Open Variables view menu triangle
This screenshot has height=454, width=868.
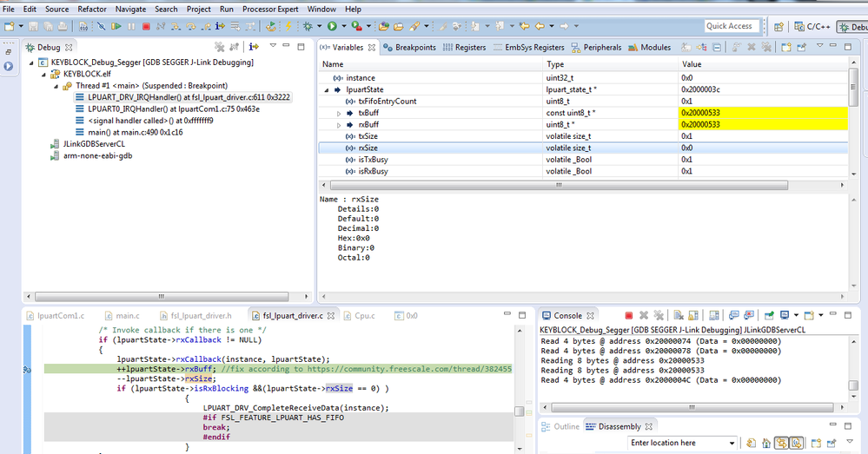point(820,47)
